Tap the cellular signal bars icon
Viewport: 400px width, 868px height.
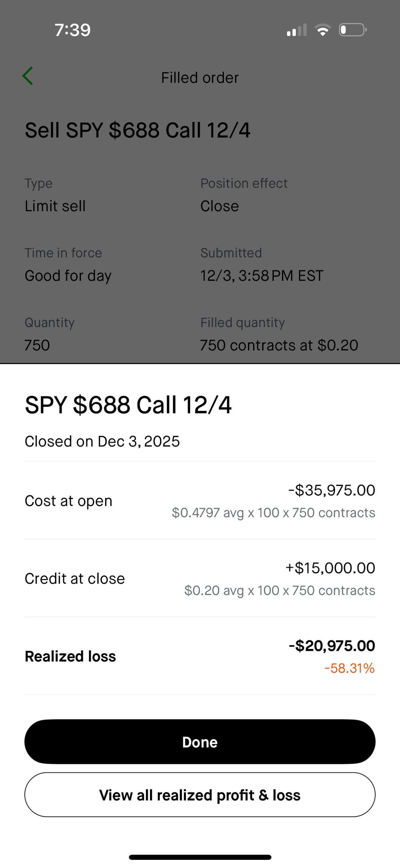tap(297, 30)
